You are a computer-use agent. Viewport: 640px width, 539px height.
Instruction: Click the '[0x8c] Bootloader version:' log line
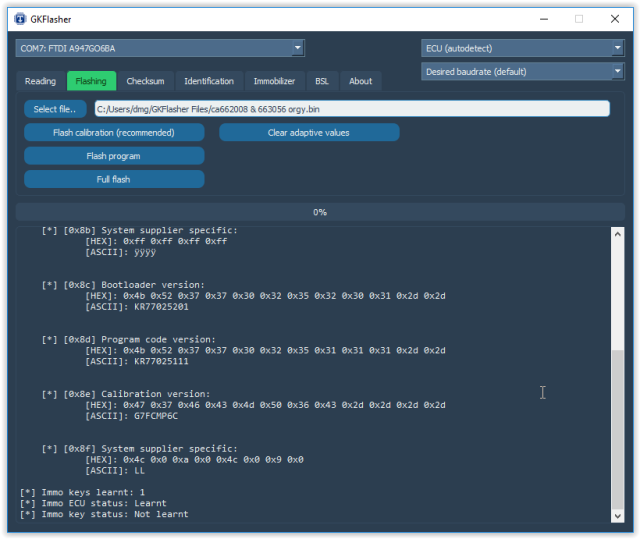[x=123, y=285]
